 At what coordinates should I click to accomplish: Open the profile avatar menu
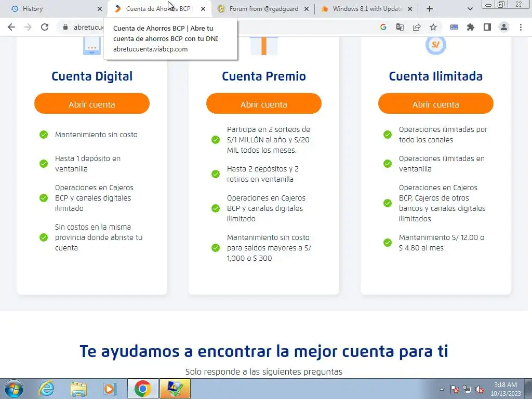click(x=504, y=27)
